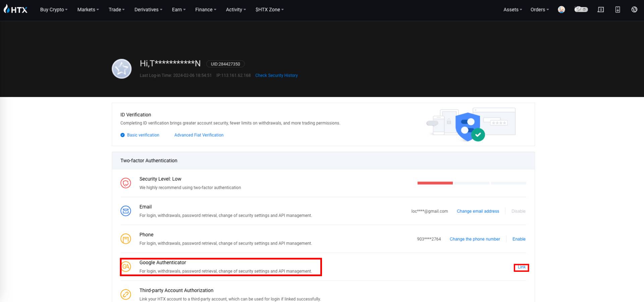The width and height of the screenshot is (644, 302).
Task: Click Change the phone number
Action: coord(475,239)
